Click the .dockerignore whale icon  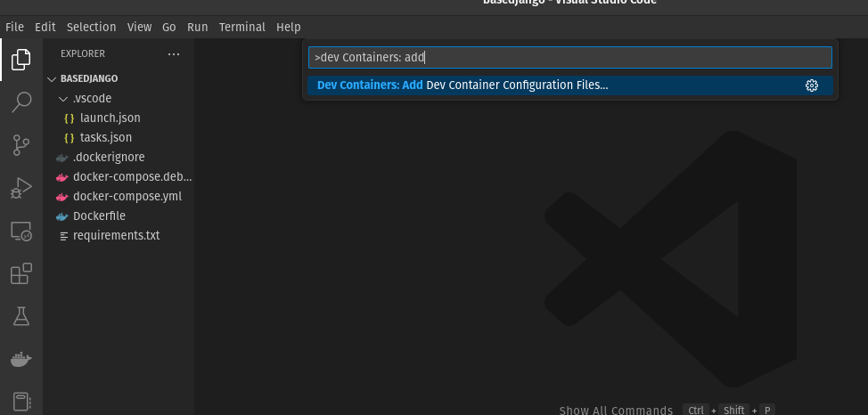tap(62, 158)
